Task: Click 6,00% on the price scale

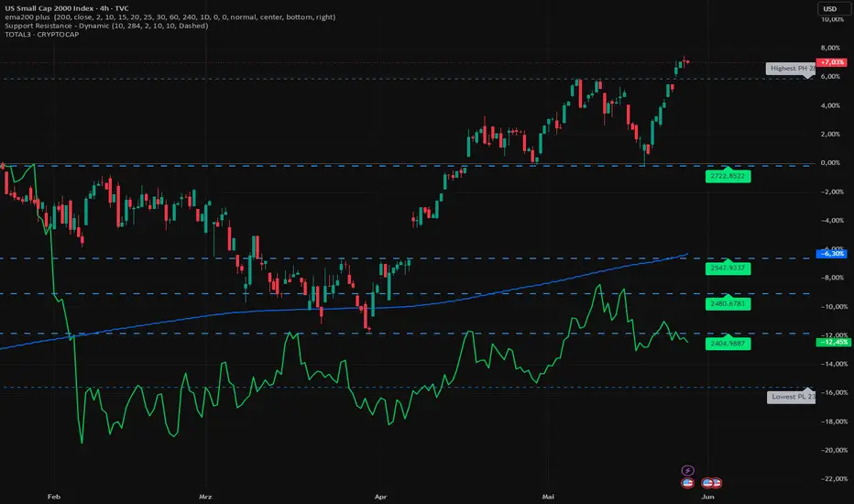Action: (830, 77)
